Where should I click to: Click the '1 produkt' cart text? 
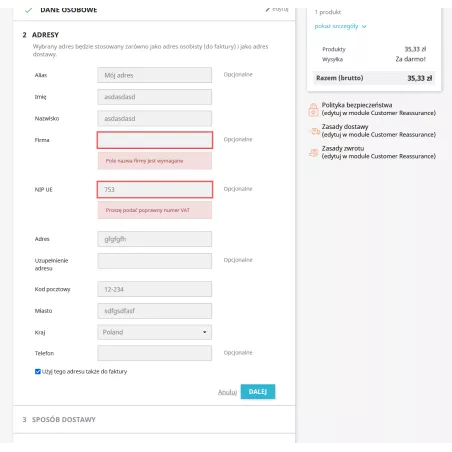pos(328,12)
